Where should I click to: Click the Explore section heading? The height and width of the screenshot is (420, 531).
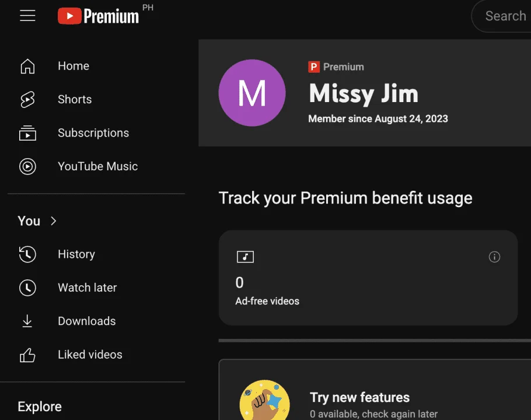(40, 407)
